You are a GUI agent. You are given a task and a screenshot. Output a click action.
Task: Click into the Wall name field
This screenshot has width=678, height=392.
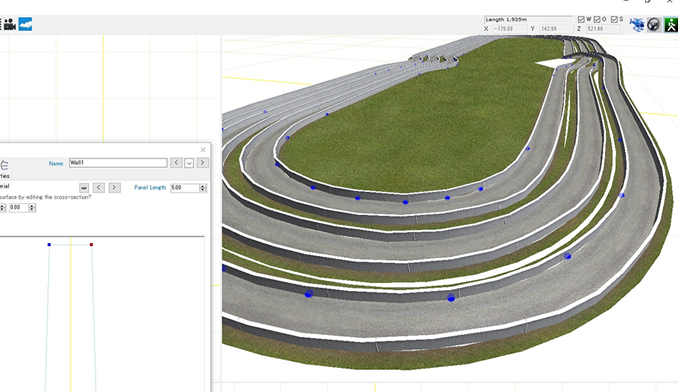[x=118, y=163]
